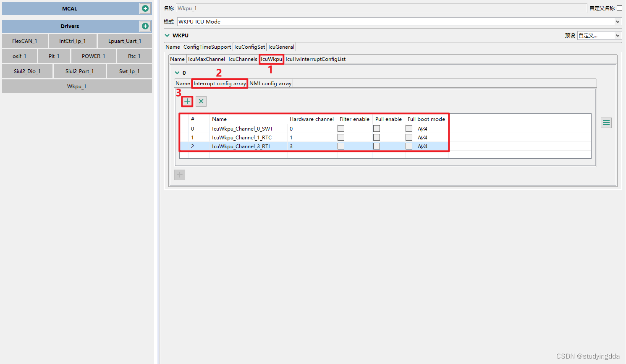Switch to IcuGeneral tab
The image size is (626, 364).
(x=281, y=47)
